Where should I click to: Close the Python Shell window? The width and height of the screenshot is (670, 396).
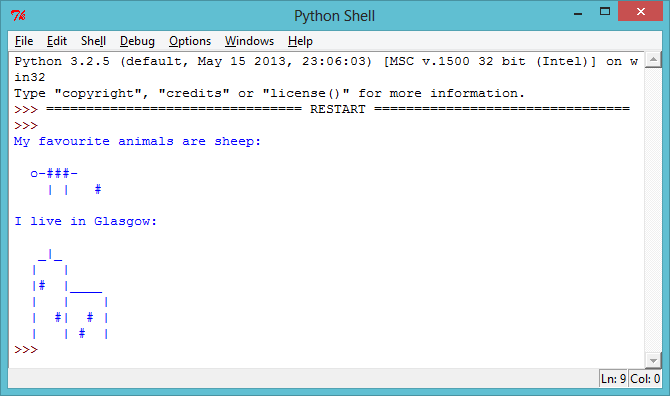640,12
